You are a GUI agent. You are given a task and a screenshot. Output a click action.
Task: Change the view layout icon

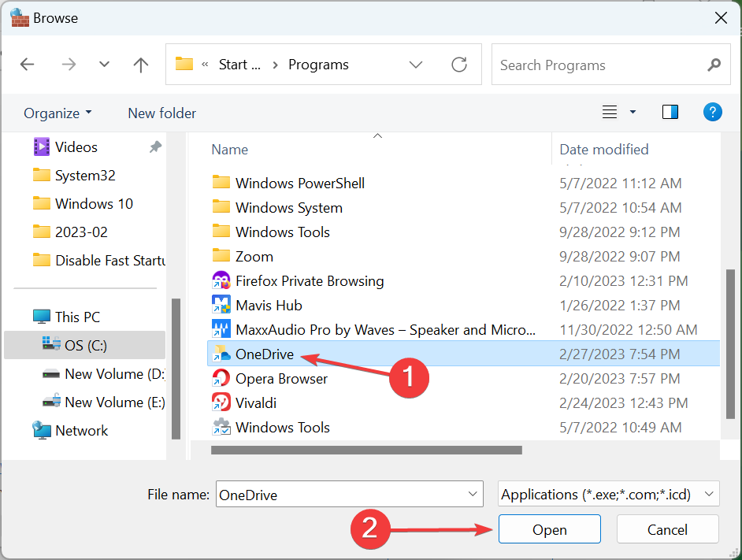[x=610, y=112]
